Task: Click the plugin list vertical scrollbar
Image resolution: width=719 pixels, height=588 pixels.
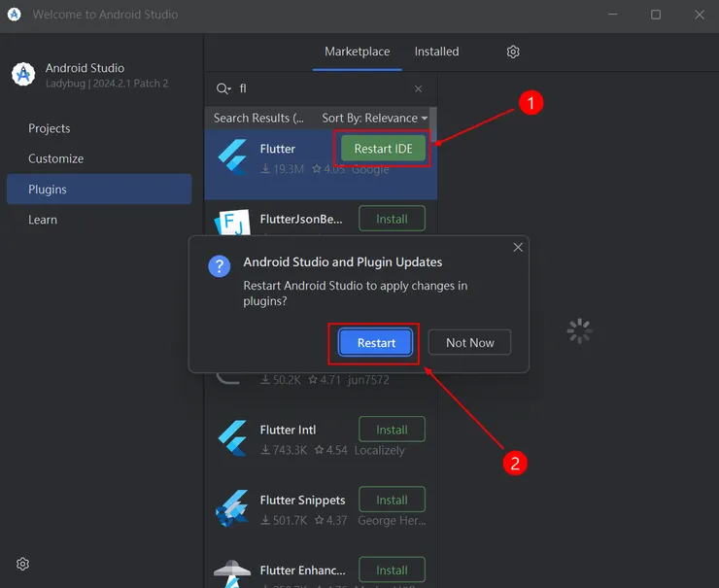Action: pos(433,123)
